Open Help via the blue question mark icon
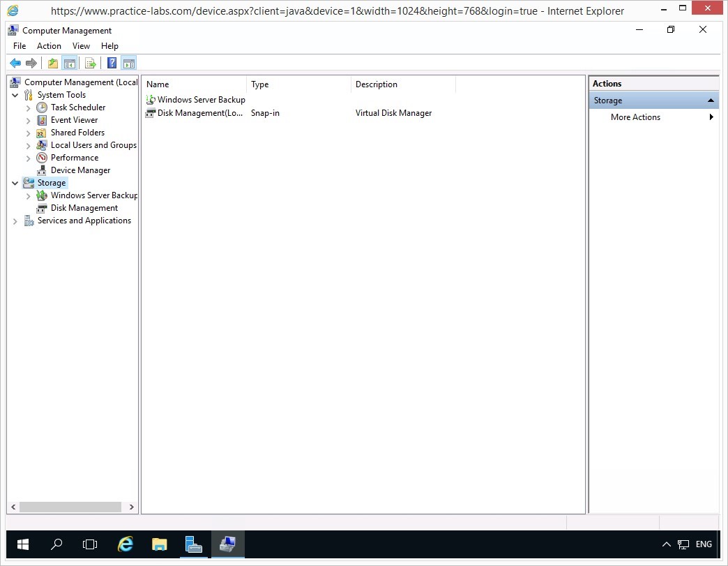 point(112,64)
